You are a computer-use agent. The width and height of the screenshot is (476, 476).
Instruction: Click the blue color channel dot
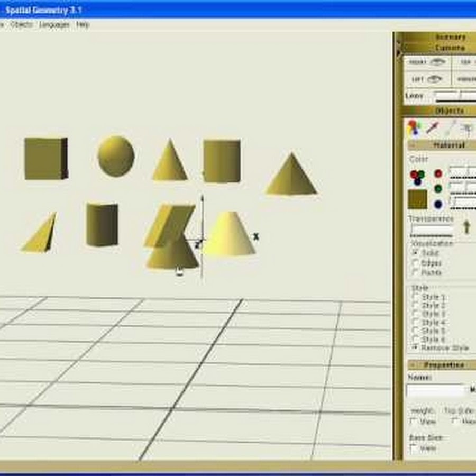[438, 204]
